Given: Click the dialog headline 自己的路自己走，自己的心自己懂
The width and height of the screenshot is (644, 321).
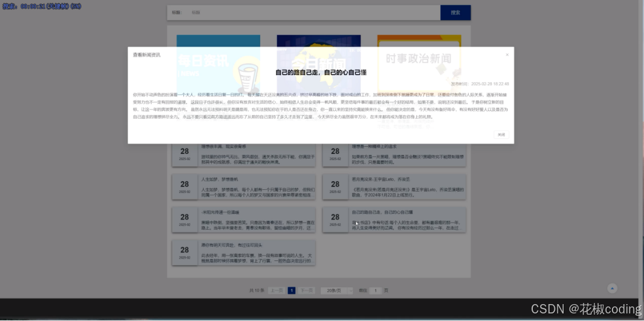Looking at the screenshot, I should 321,72.
